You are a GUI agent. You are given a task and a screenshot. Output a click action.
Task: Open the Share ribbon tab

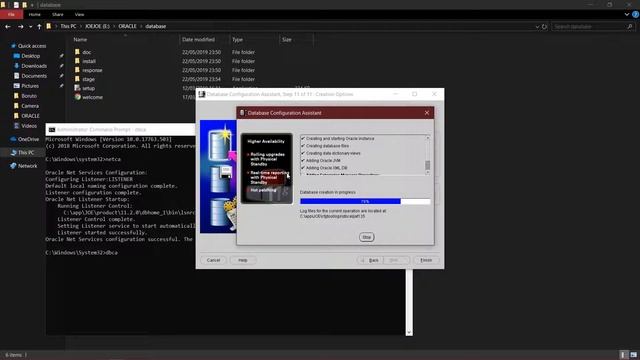(58, 14)
